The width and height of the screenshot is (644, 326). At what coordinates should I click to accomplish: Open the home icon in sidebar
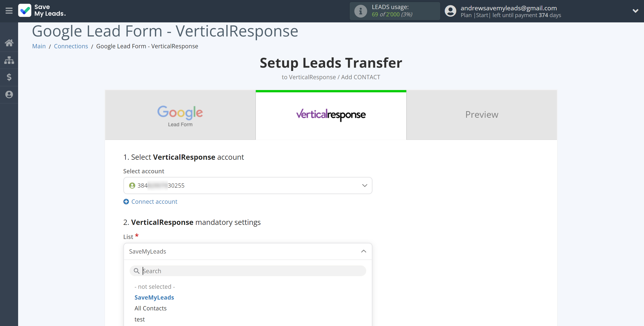point(9,43)
